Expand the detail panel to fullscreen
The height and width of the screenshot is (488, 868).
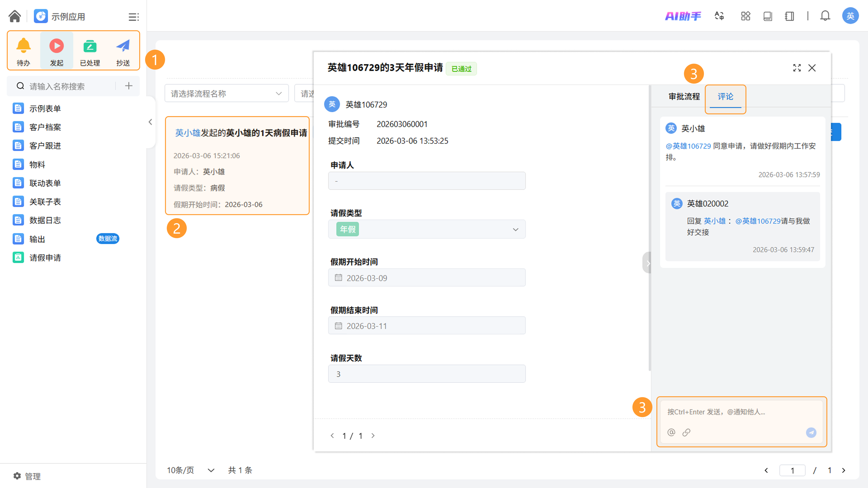[x=797, y=68]
